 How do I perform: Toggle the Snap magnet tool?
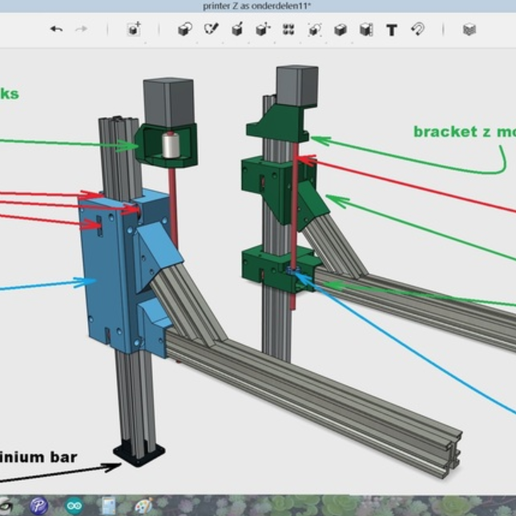point(418,29)
